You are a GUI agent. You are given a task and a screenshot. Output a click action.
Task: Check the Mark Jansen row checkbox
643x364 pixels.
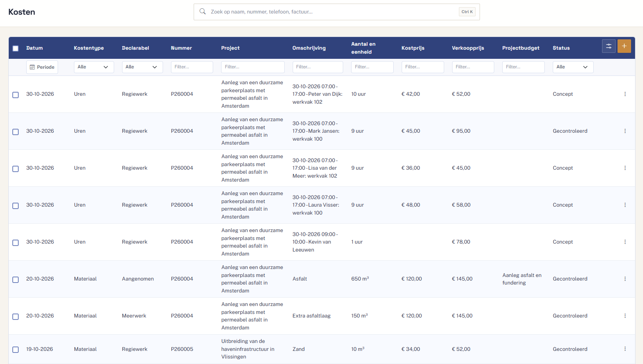click(16, 132)
